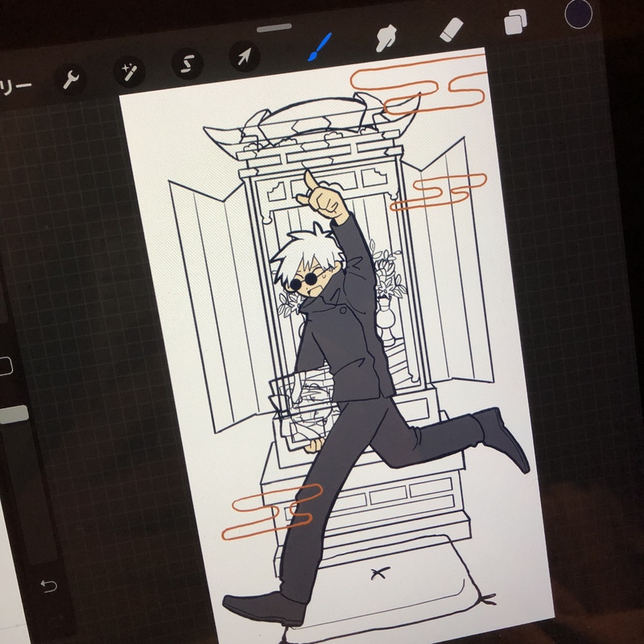The width and height of the screenshot is (644, 644).
Task: Activate the Transform arrow tool
Action: click(x=245, y=56)
